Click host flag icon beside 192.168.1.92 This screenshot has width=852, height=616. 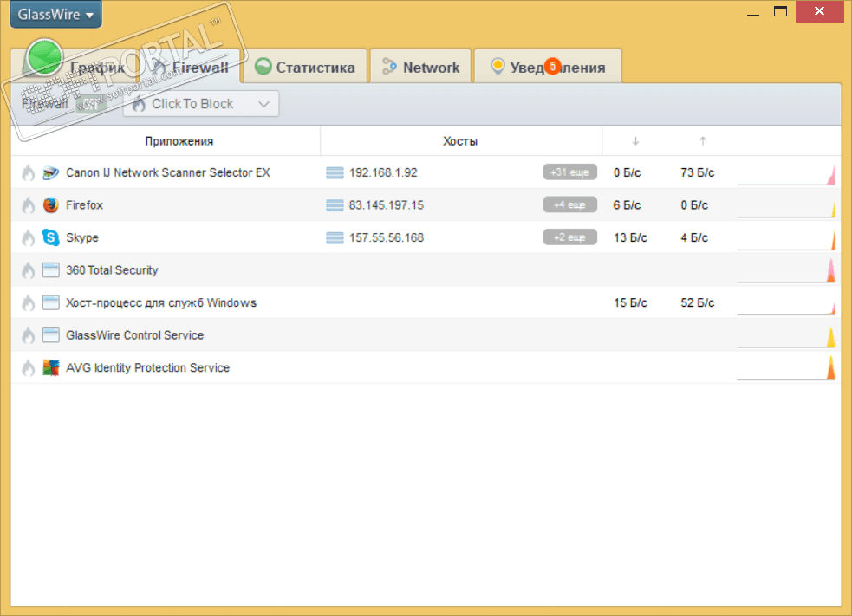click(x=335, y=172)
